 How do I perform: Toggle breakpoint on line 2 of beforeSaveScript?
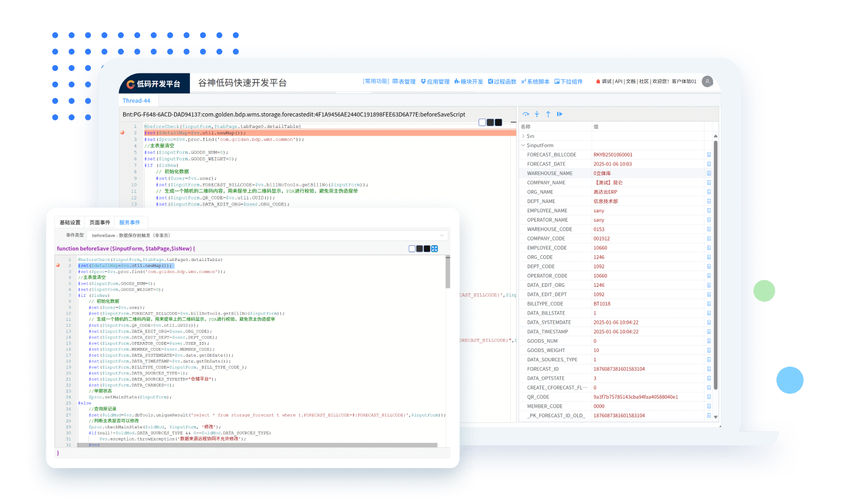(123, 133)
